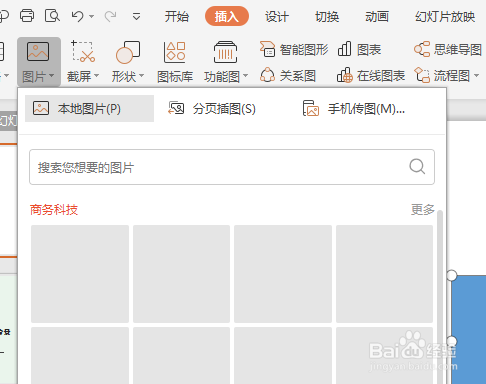Select the 插入 ribbon tab

[x=227, y=16]
